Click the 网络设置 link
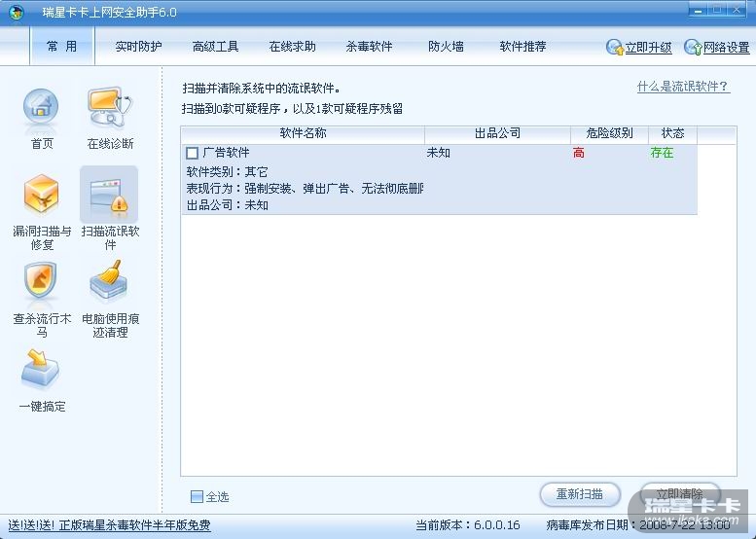The height and width of the screenshot is (539, 756). [727, 48]
